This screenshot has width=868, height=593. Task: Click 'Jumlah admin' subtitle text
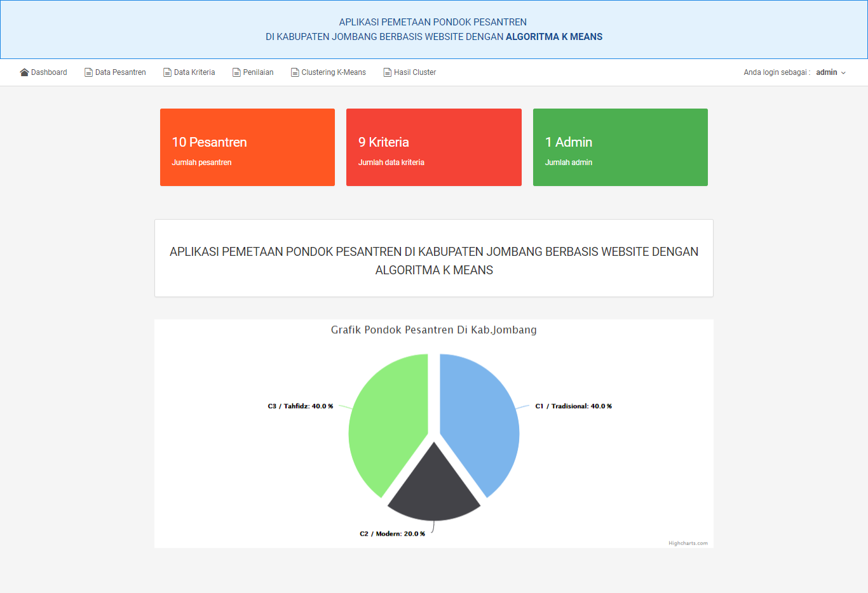coord(569,163)
